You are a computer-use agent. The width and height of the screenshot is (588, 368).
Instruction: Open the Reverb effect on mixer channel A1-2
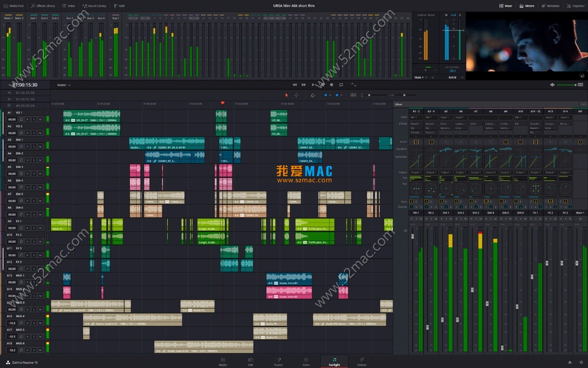pyautogui.click(x=416, y=124)
